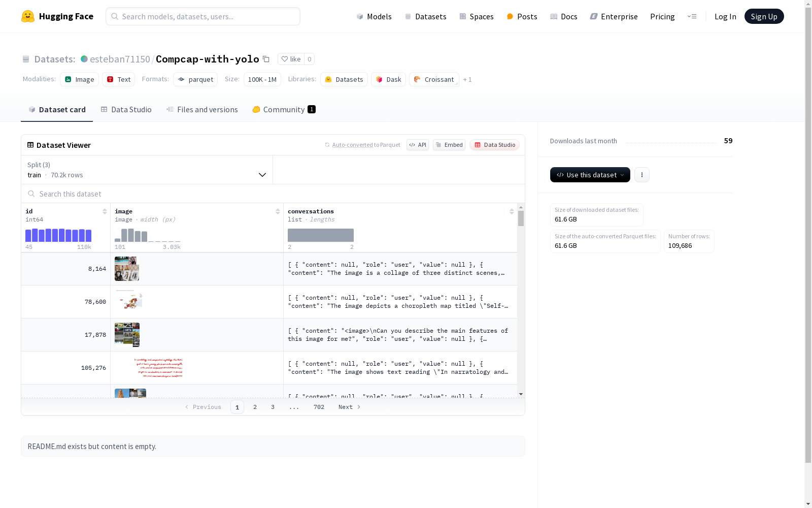Open Spaces in the top navigation
Image resolution: width=812 pixels, height=508 pixels.
pos(477,16)
